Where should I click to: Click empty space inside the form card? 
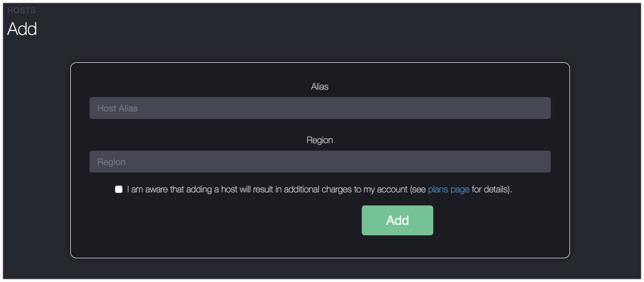[205, 230]
